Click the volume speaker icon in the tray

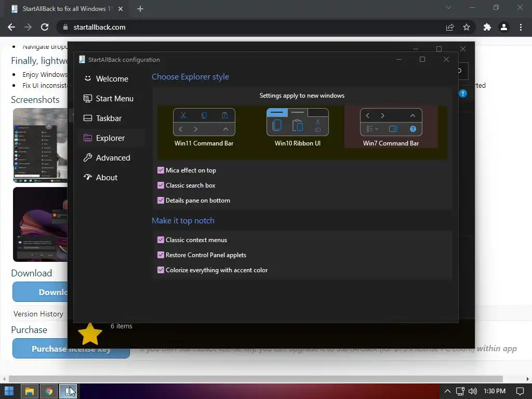473,391
